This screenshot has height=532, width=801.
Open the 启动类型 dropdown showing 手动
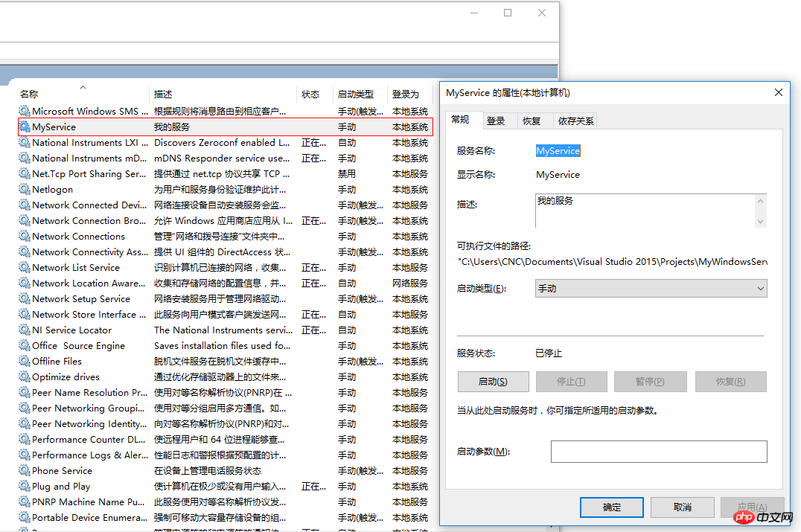click(x=651, y=289)
